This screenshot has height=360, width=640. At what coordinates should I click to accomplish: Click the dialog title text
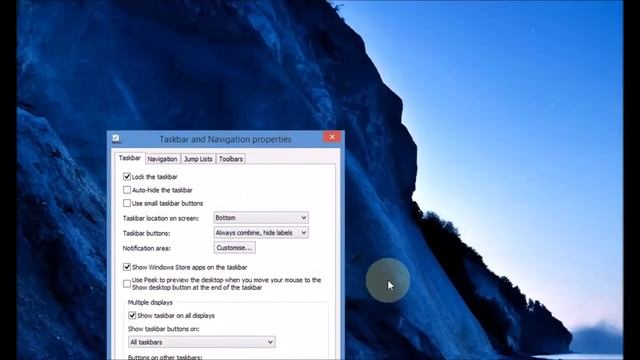click(x=225, y=139)
